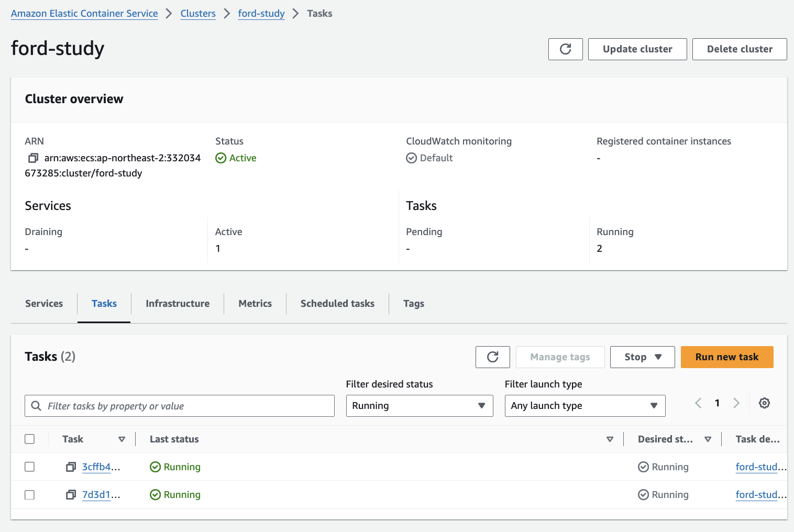The height and width of the screenshot is (532, 794).
Task: Refresh the cluster with the top refresh icon
Action: [x=565, y=49]
